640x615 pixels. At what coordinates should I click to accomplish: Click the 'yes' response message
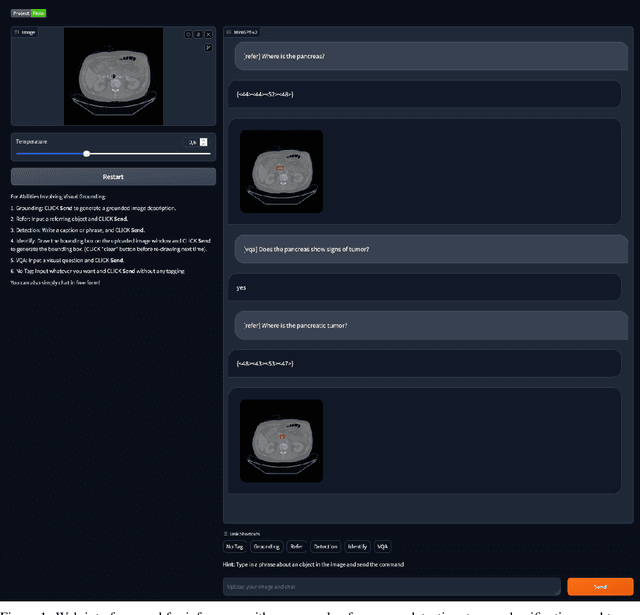click(x=424, y=288)
